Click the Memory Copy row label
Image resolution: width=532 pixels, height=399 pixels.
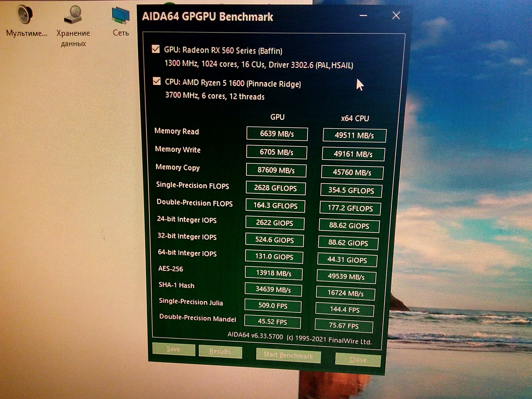(178, 168)
